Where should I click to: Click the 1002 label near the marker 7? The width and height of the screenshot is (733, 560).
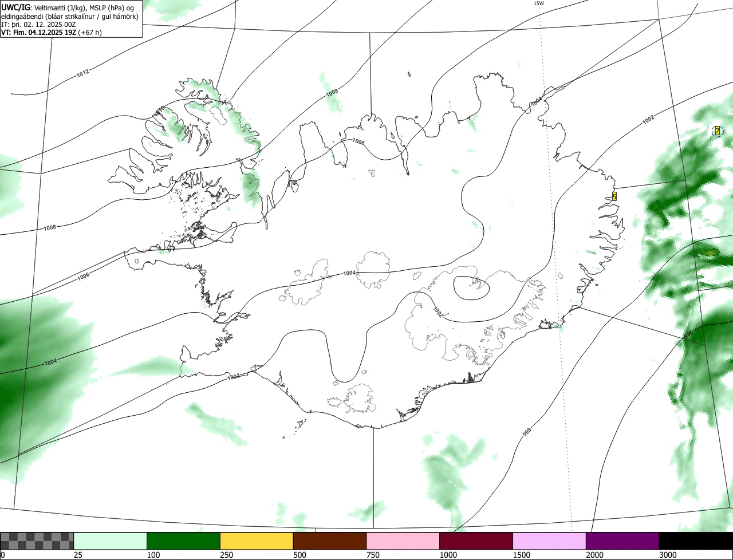[648, 119]
